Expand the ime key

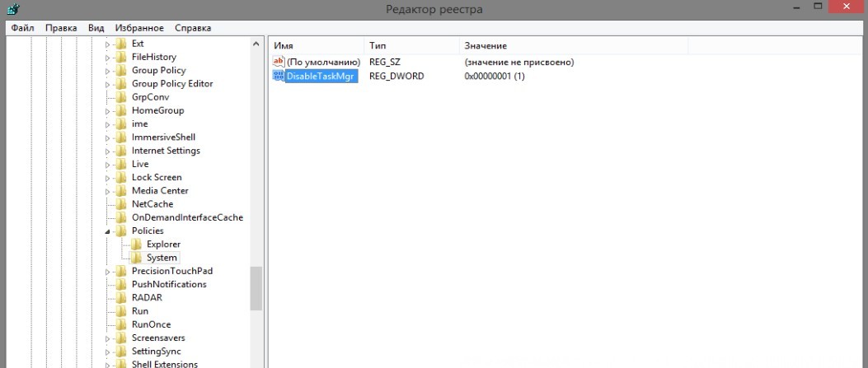coord(108,123)
